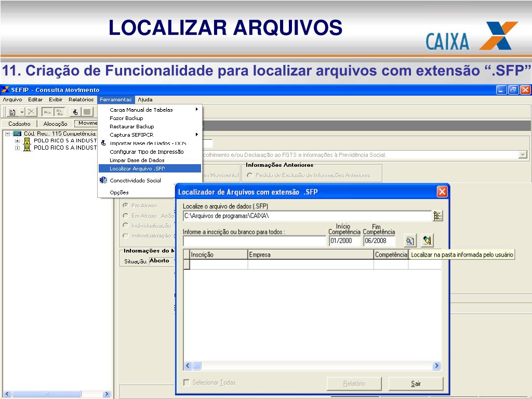Click the Importar Base de Dados menu icon
Screen dimensions: 532x399
(x=103, y=143)
